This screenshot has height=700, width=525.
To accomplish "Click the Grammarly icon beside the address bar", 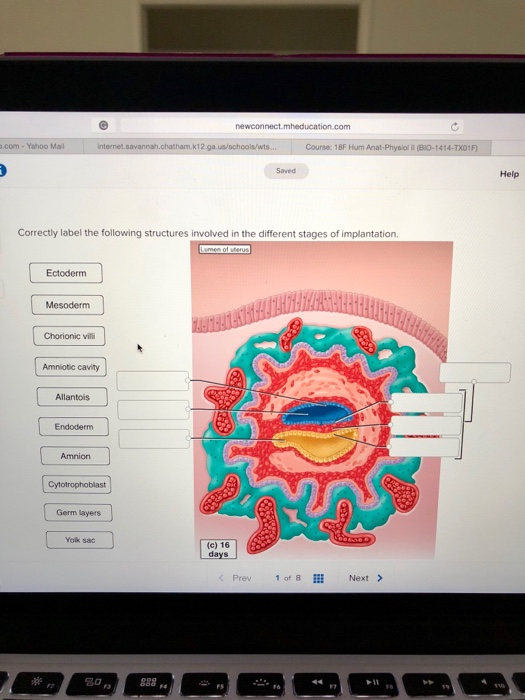I will click(x=103, y=125).
